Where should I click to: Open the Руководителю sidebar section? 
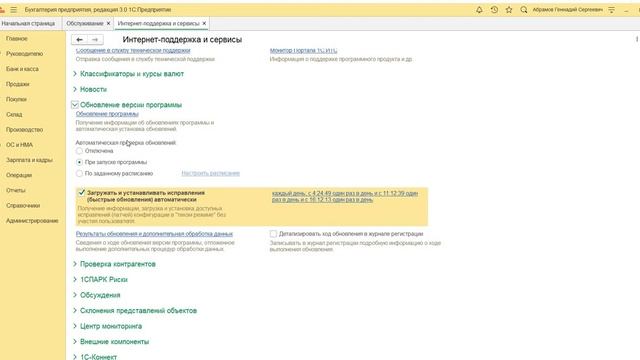point(24,54)
